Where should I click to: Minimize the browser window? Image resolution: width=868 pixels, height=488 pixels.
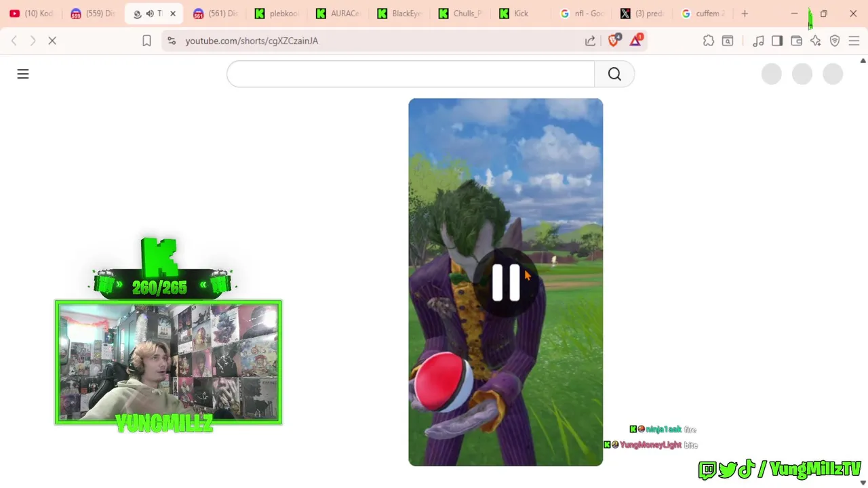795,14
